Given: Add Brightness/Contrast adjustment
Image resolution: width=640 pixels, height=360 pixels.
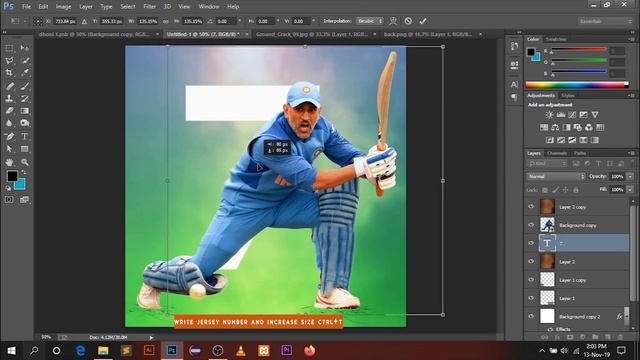Looking at the screenshot, I should [x=549, y=115].
